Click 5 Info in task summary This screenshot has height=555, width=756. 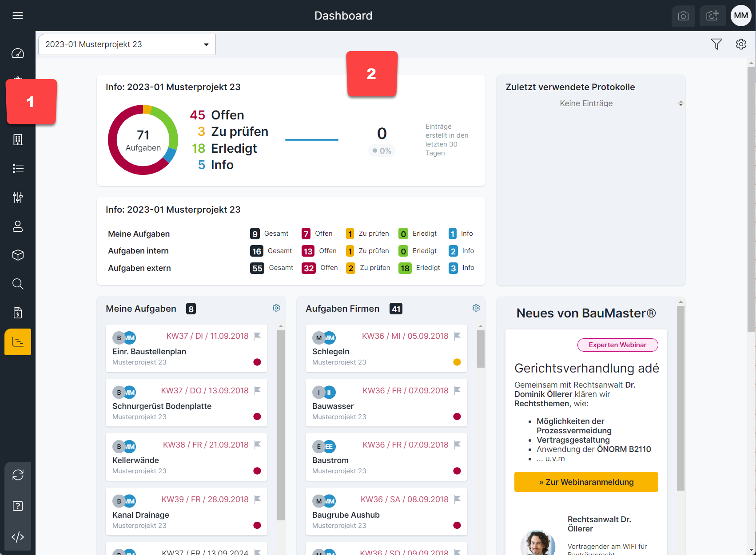coord(215,165)
